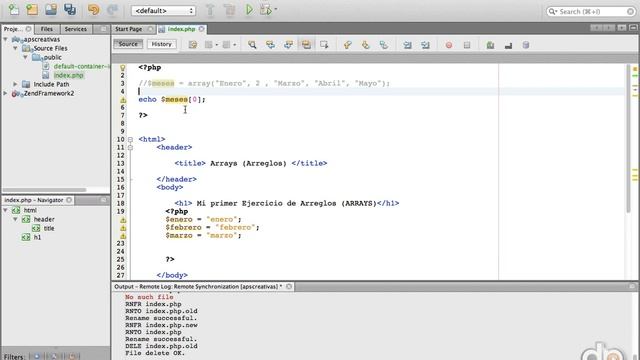Viewport: 640px width, 360px height.
Task: Toggle Bookmark icon in editor toolbar
Action: coord(383,45)
